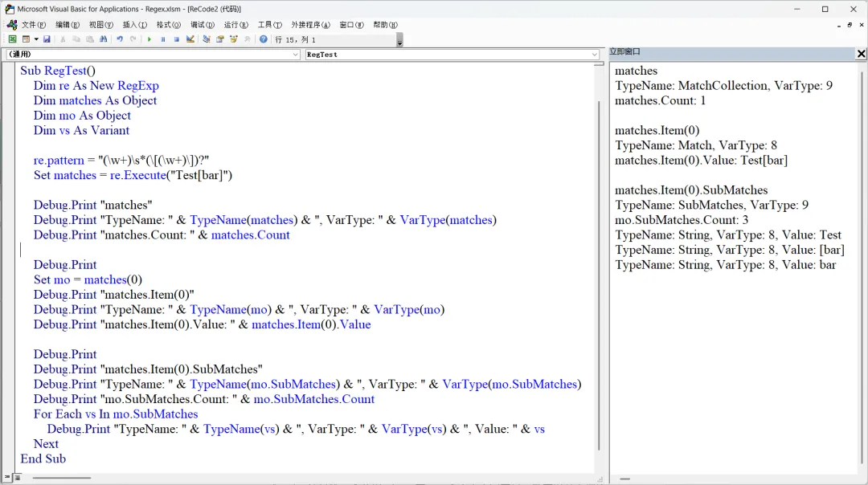The height and width of the screenshot is (485, 868).
Task: Undo the last edit
Action: [120, 39]
